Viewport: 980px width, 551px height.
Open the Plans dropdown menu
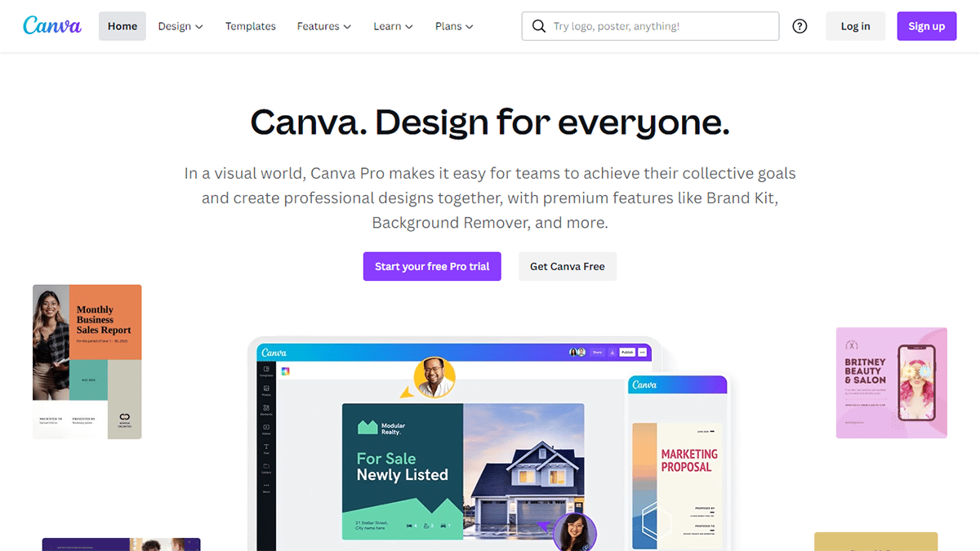tap(454, 26)
